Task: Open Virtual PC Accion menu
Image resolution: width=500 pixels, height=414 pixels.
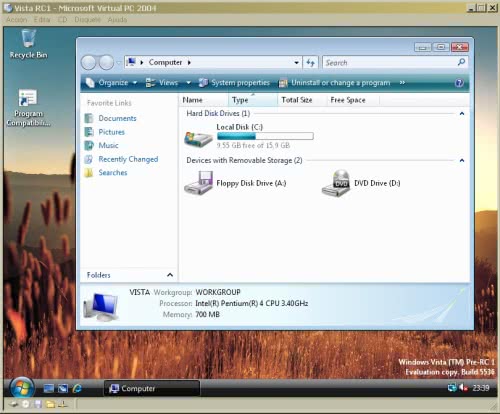Action: coord(16,20)
